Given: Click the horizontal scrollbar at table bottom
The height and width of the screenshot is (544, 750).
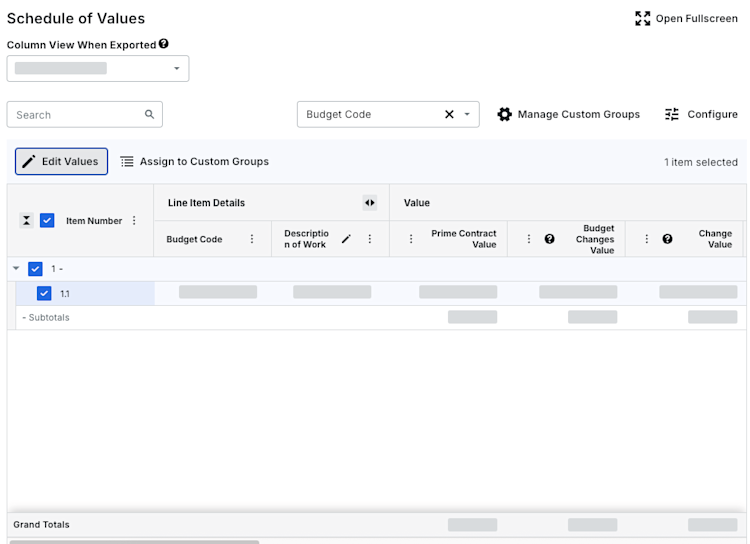Looking at the screenshot, I should pos(134,542).
